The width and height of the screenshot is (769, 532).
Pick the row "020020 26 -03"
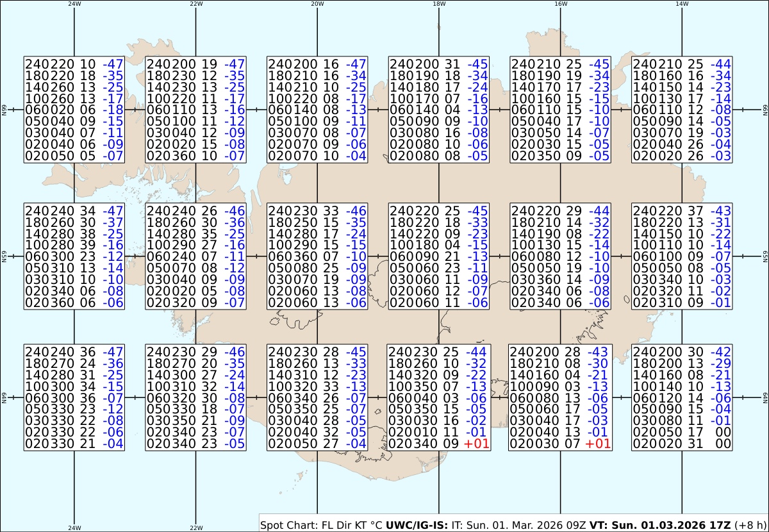(682, 156)
